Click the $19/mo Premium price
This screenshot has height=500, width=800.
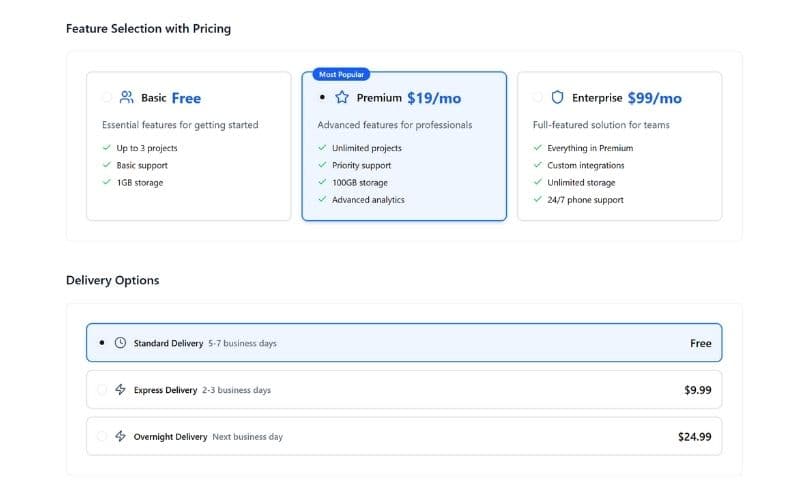point(432,98)
